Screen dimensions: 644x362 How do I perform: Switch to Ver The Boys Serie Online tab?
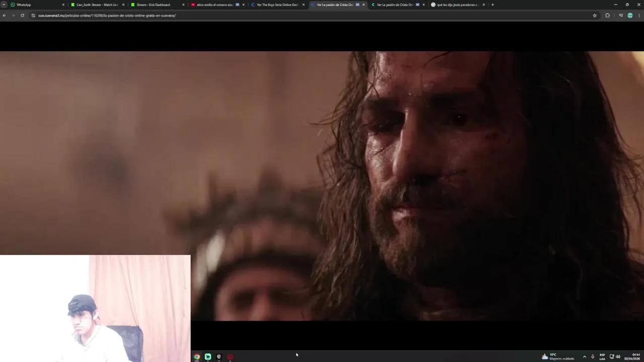[277, 5]
